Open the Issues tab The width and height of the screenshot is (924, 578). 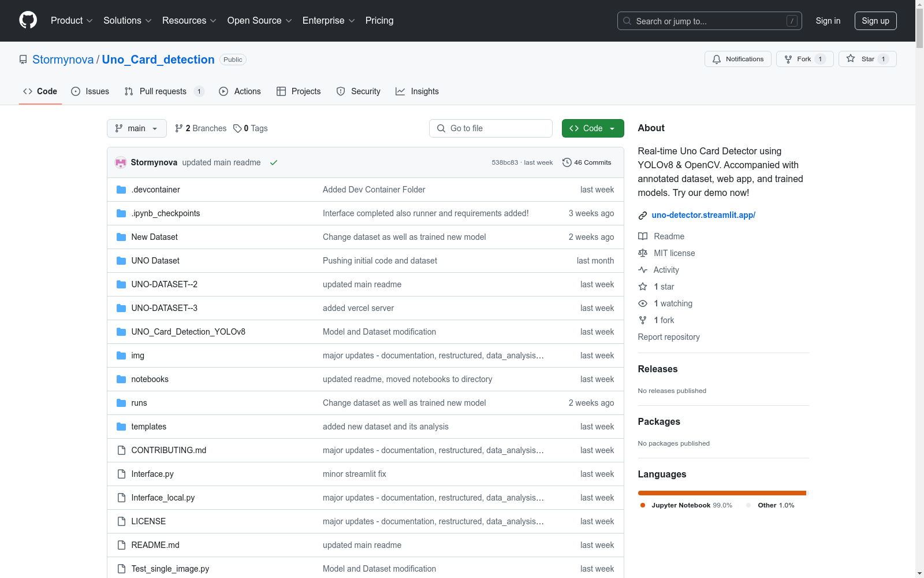coord(90,91)
